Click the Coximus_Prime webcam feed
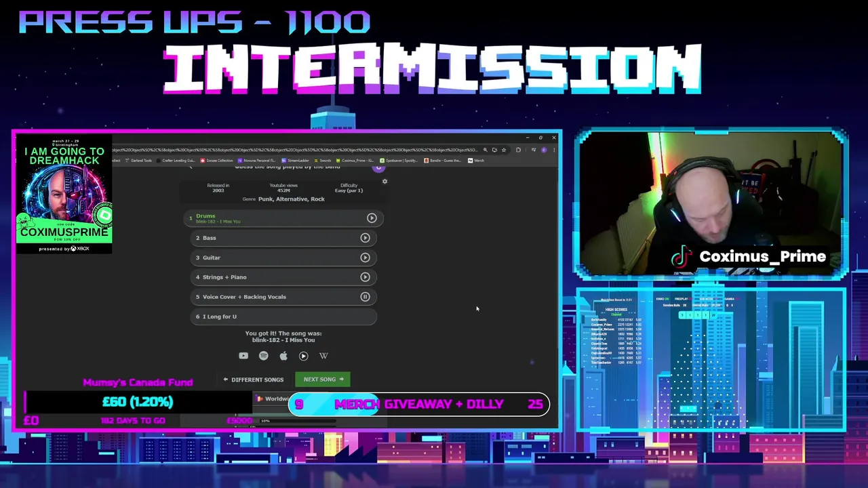This screenshot has height=488, width=868. point(710,203)
